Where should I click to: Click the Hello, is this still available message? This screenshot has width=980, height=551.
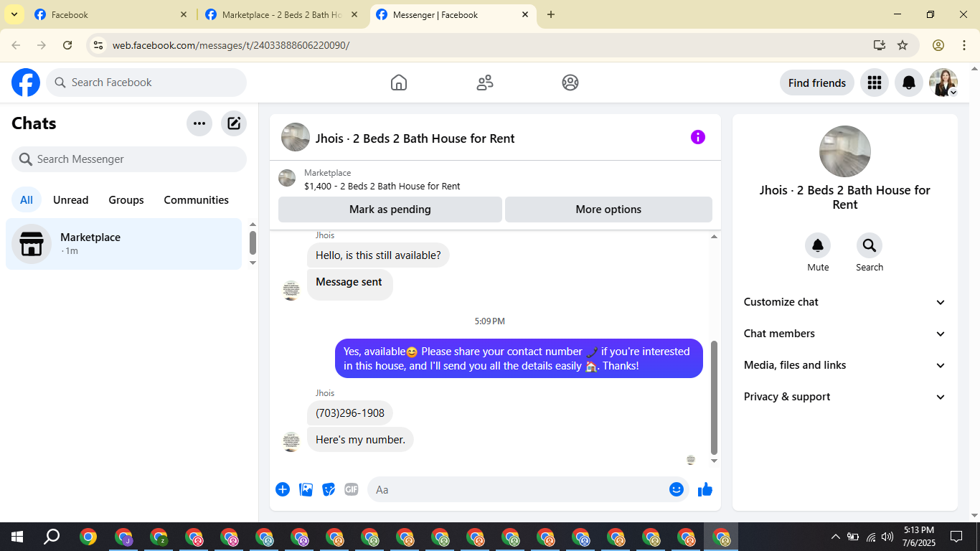point(378,255)
